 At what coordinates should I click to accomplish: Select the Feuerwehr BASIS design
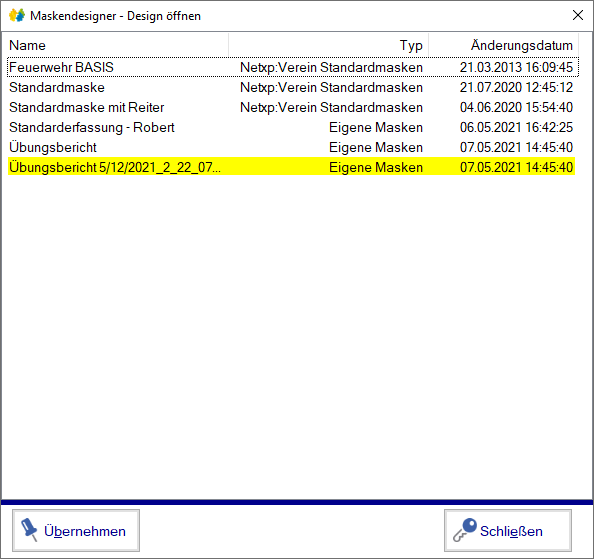pos(292,67)
